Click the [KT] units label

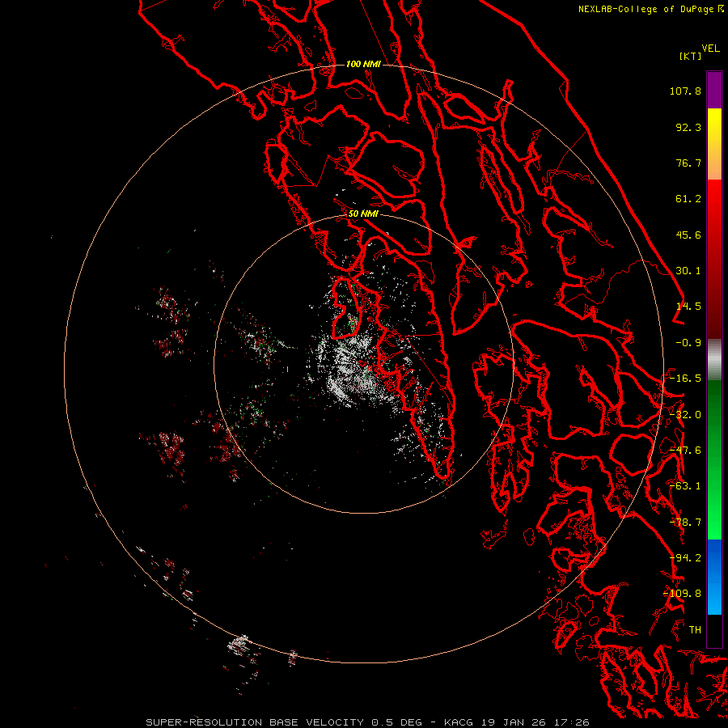click(691, 56)
